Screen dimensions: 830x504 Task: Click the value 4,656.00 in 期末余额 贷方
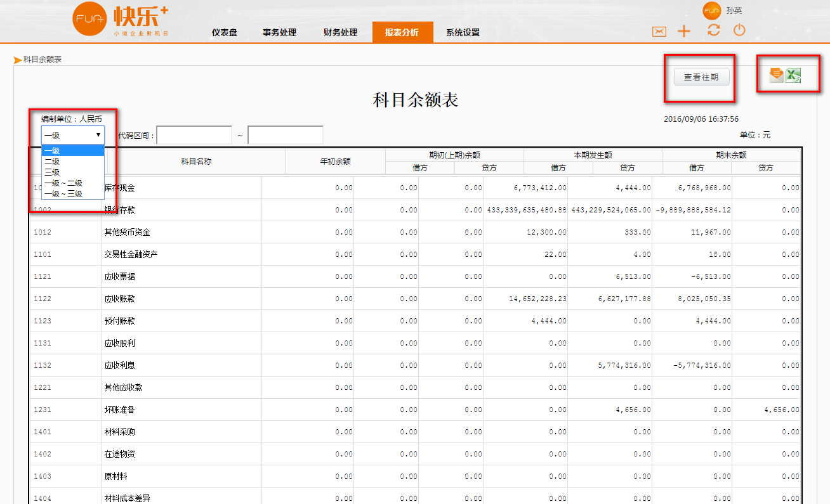tap(782, 410)
